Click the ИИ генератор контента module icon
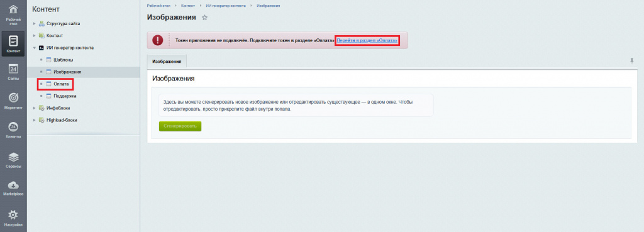Viewport: 644px width, 232px height. [41, 48]
